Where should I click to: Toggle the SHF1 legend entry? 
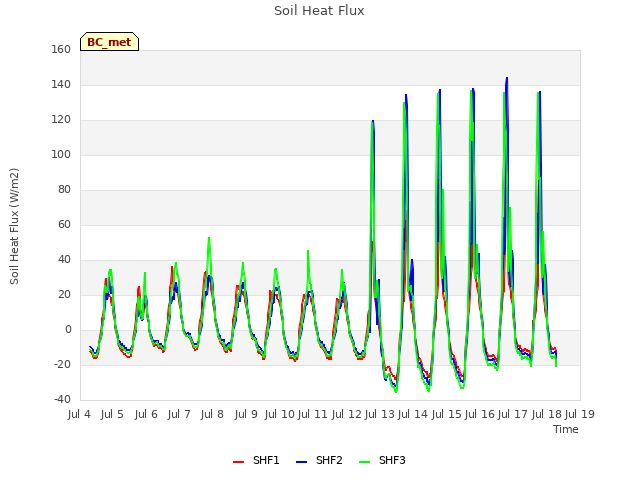(256, 460)
